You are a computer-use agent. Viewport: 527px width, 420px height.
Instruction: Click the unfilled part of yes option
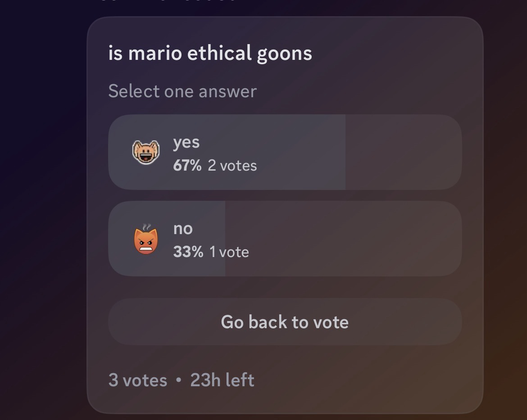[x=403, y=152]
